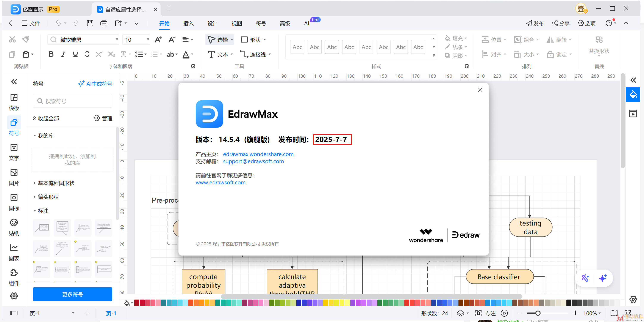Click the AI sparkle floating button
Image resolution: width=644 pixels, height=322 pixels.
(x=603, y=278)
